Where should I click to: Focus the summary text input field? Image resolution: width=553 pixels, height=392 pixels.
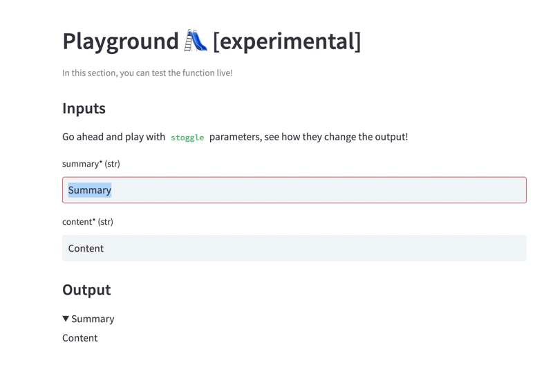click(x=294, y=190)
